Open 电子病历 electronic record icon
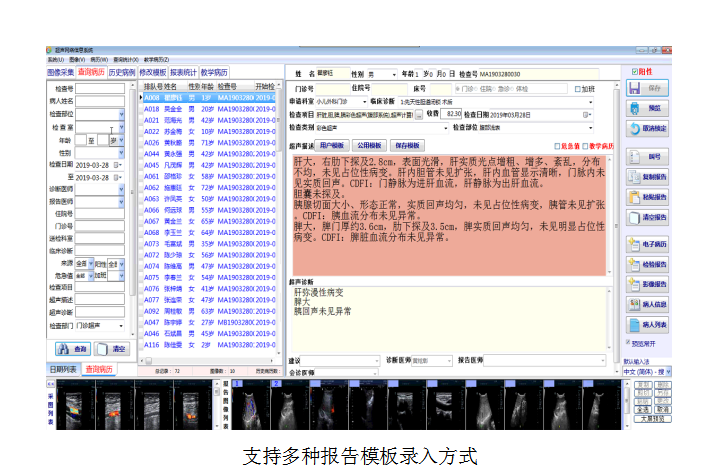 [x=646, y=243]
